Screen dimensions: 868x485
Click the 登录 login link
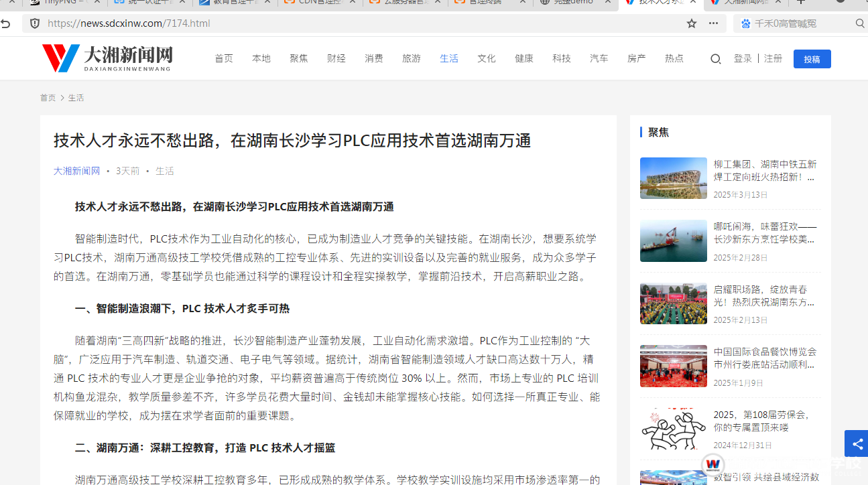click(743, 59)
